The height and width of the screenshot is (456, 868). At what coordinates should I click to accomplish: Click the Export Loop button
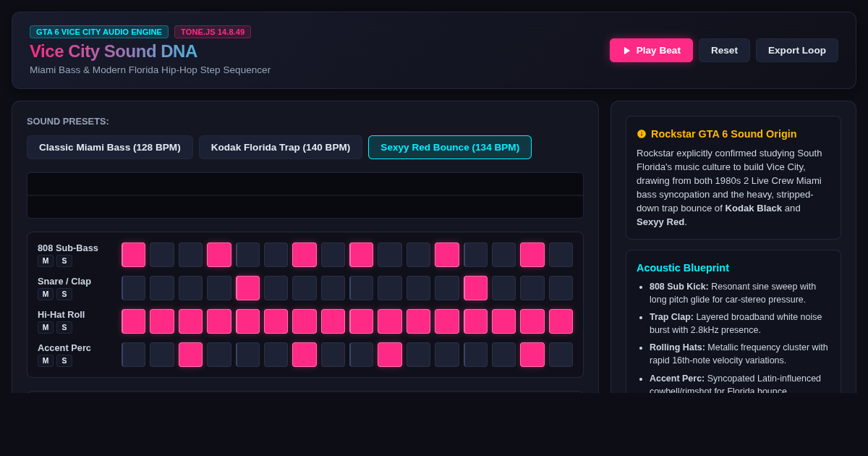pyautogui.click(x=797, y=51)
